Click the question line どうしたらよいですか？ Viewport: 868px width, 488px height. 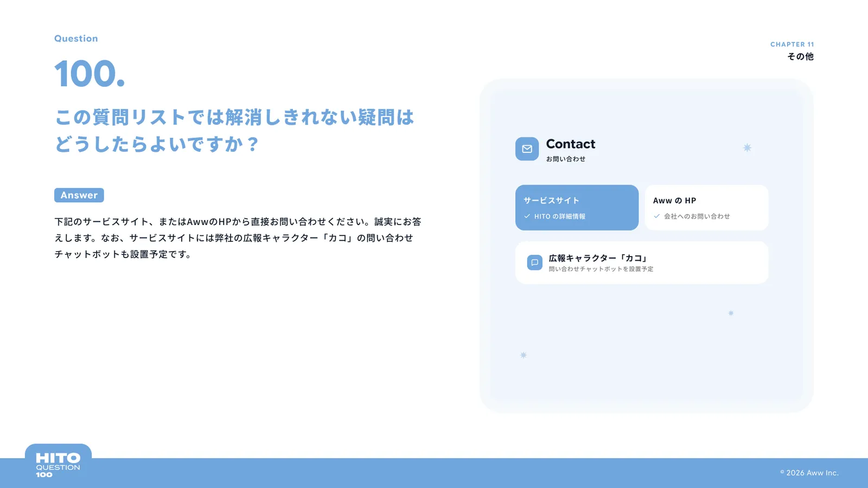157,144
